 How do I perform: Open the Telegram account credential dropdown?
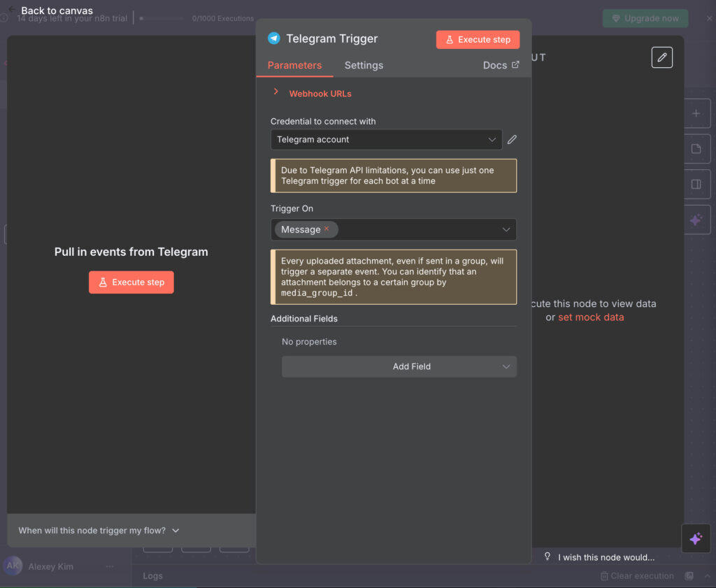pos(386,140)
